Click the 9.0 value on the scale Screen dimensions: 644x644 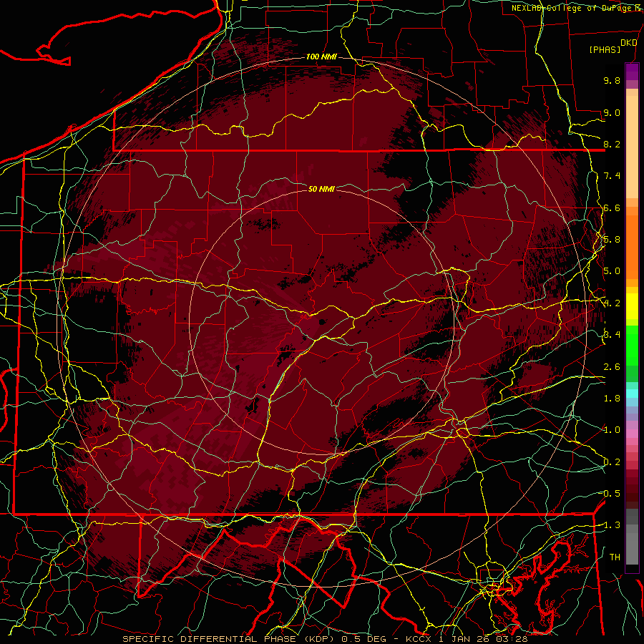[x=612, y=112]
